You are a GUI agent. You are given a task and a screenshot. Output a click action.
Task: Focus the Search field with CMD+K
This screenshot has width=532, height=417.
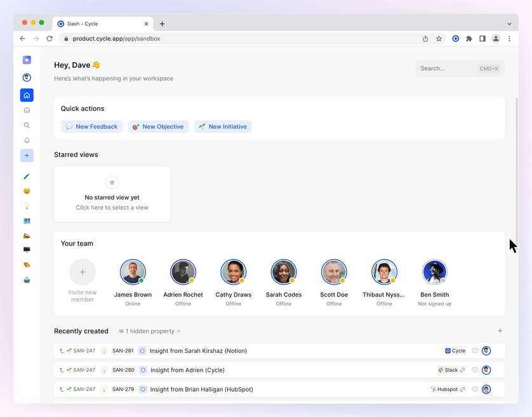coord(460,69)
